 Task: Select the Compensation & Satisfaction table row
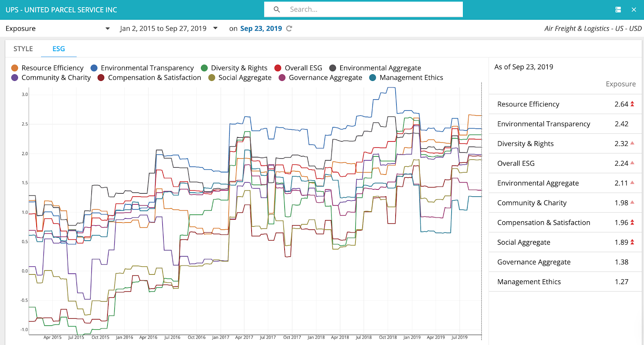pyautogui.click(x=565, y=222)
